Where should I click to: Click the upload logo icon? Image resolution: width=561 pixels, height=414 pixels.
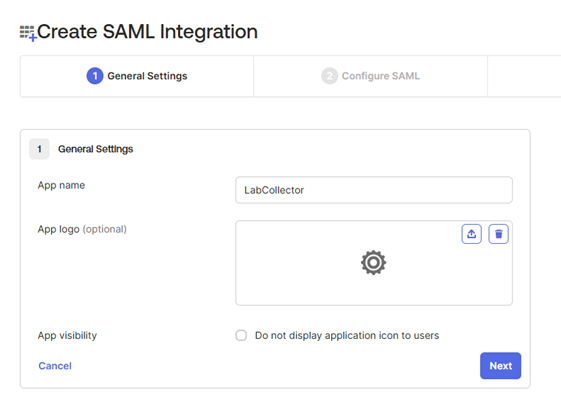[x=471, y=234]
